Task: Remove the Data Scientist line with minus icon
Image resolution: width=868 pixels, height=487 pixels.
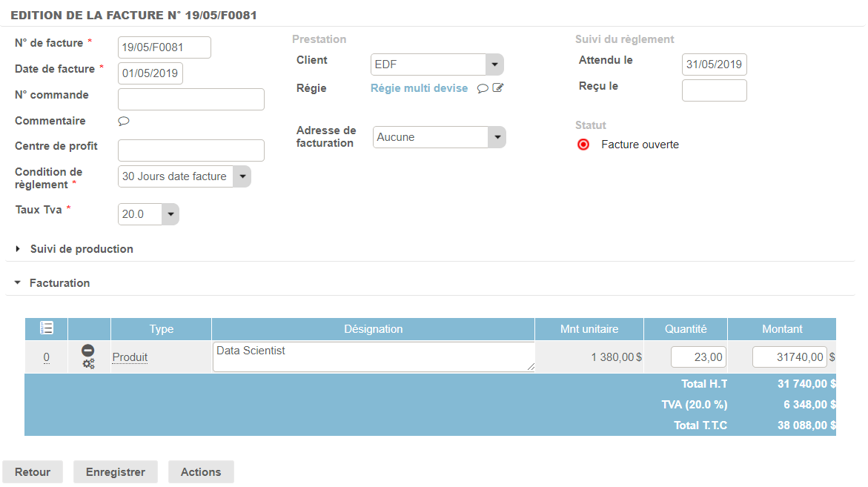Action: click(x=88, y=351)
